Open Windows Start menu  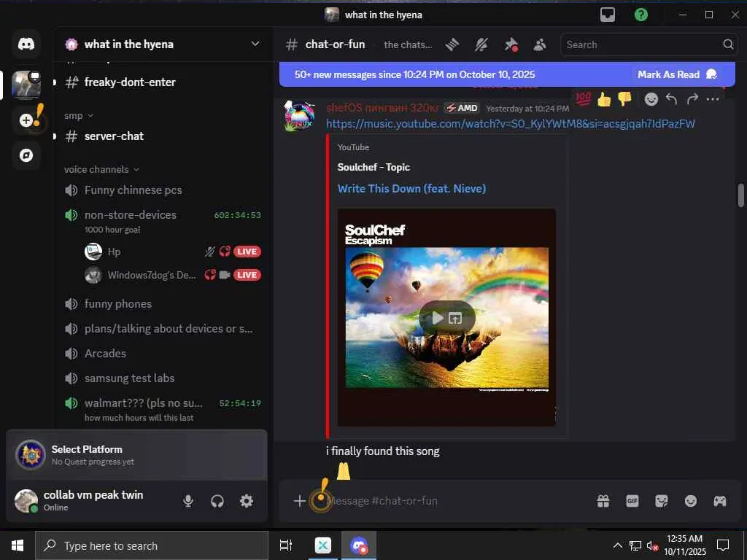tap(18, 545)
